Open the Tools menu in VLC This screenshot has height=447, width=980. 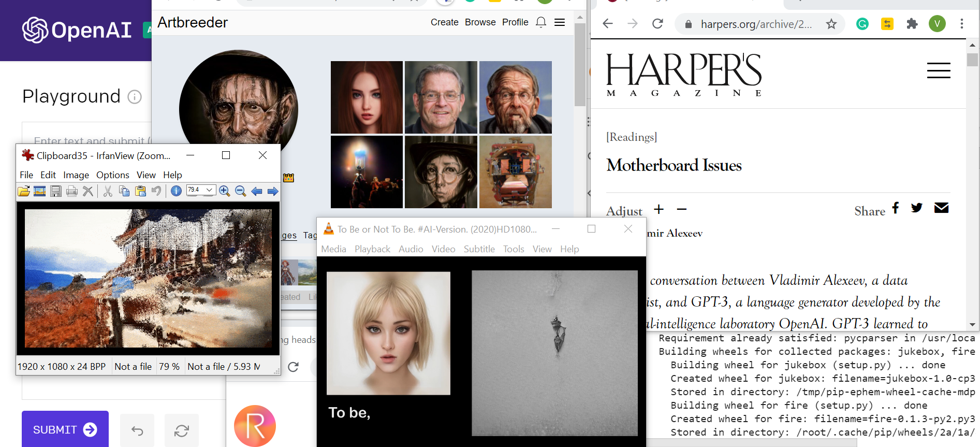tap(514, 249)
